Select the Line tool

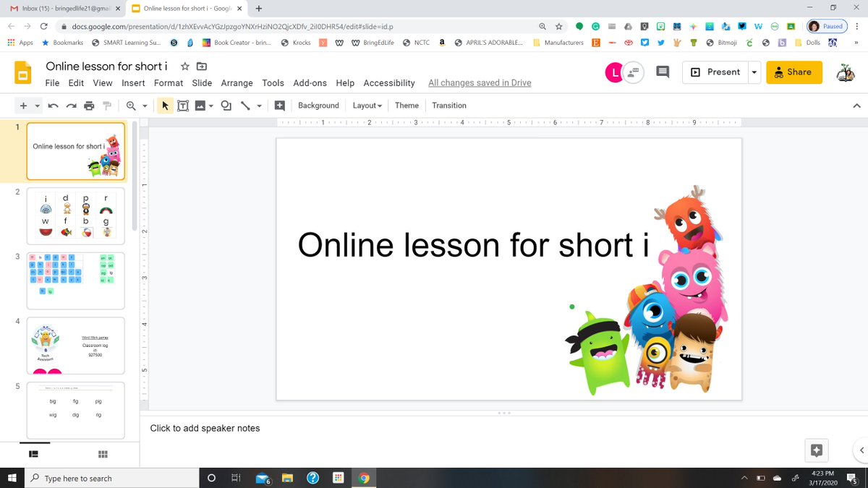point(245,106)
